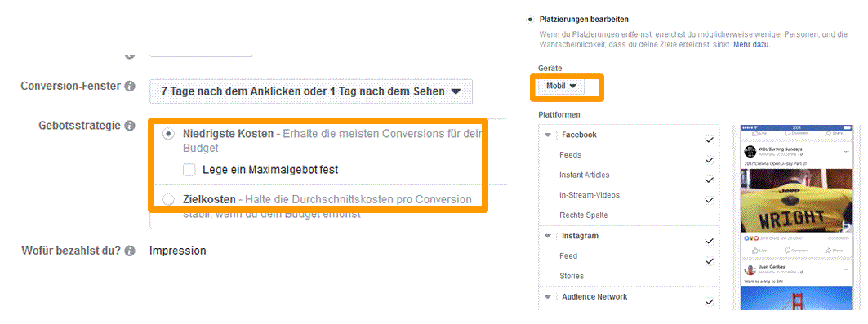Collapse the Instagram platform group arrow
868x324 pixels.
[548, 236]
